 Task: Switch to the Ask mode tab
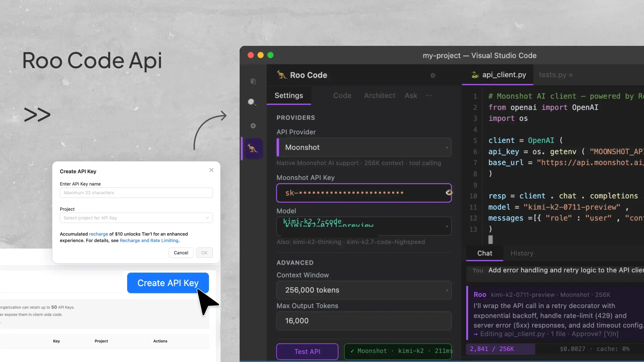tap(411, 95)
